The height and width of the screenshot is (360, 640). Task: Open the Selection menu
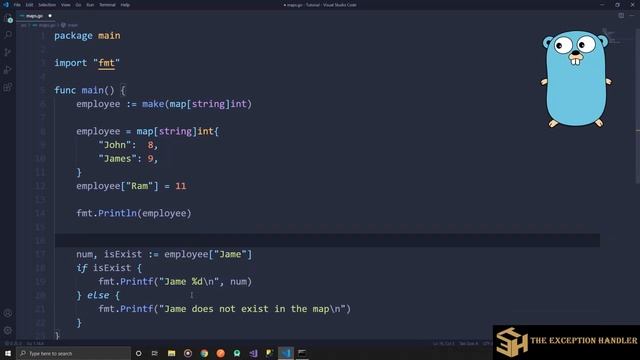(x=47, y=5)
